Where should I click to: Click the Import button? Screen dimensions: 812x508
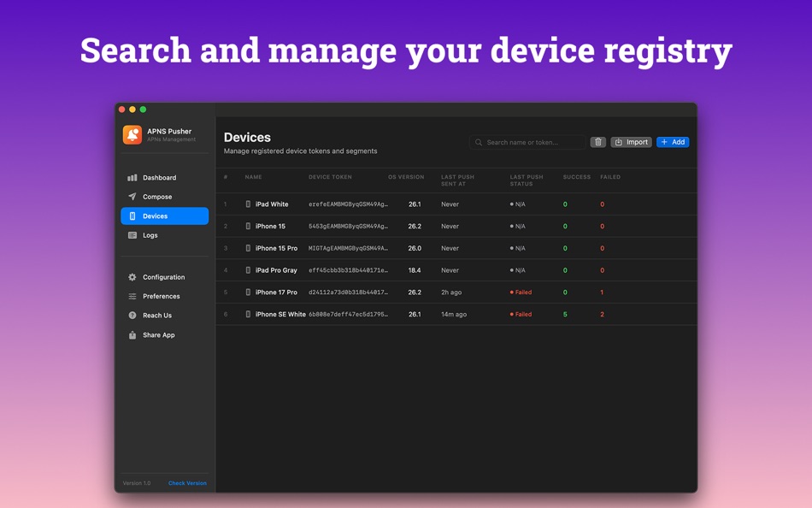[x=631, y=142]
